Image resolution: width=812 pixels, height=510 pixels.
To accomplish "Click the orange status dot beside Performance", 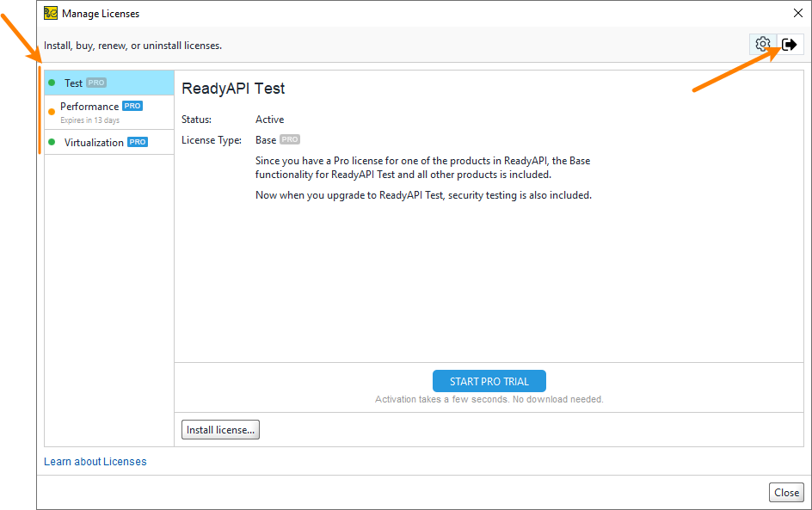I will click(x=52, y=111).
